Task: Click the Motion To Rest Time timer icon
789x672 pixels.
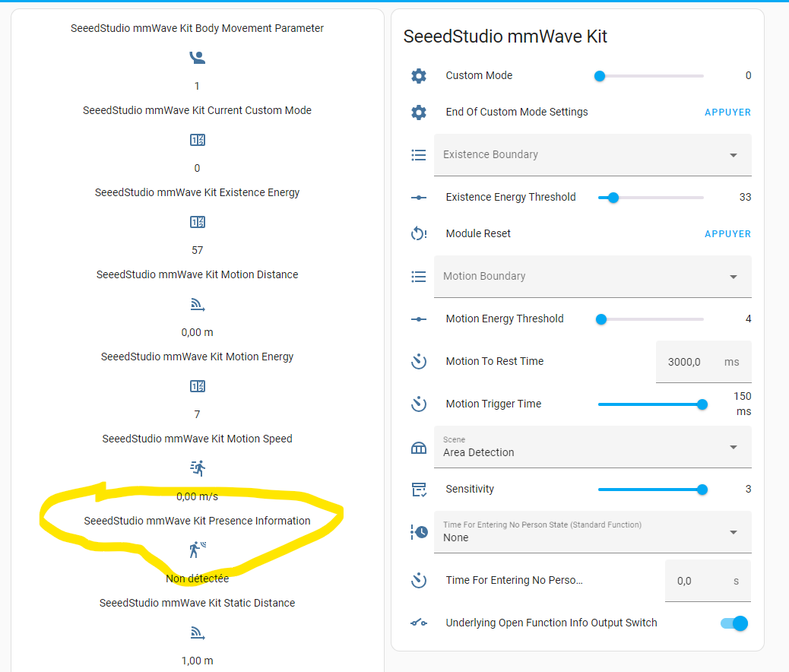Action: click(x=419, y=361)
